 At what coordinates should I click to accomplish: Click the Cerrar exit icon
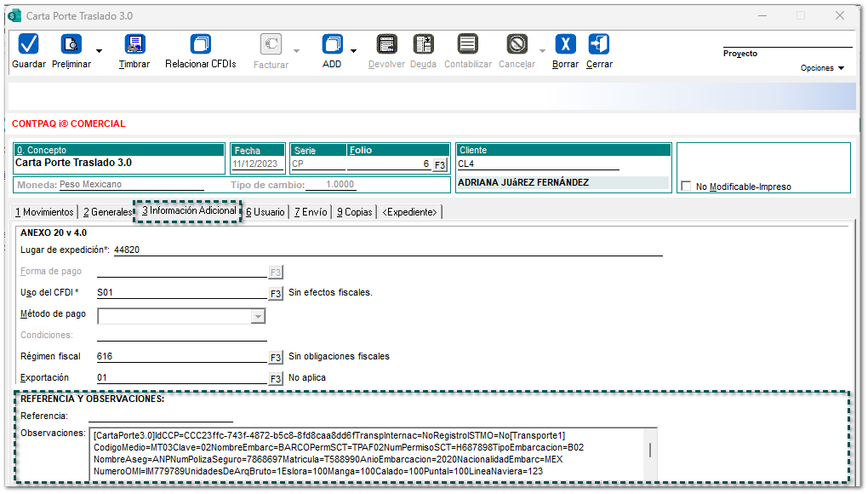(x=599, y=44)
